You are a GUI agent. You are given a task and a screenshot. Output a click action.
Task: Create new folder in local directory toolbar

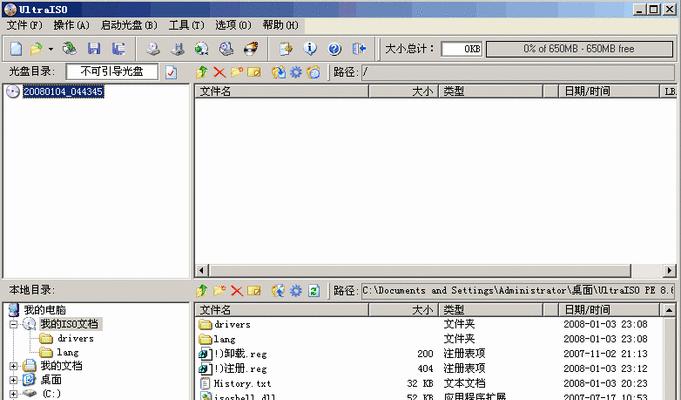219,290
